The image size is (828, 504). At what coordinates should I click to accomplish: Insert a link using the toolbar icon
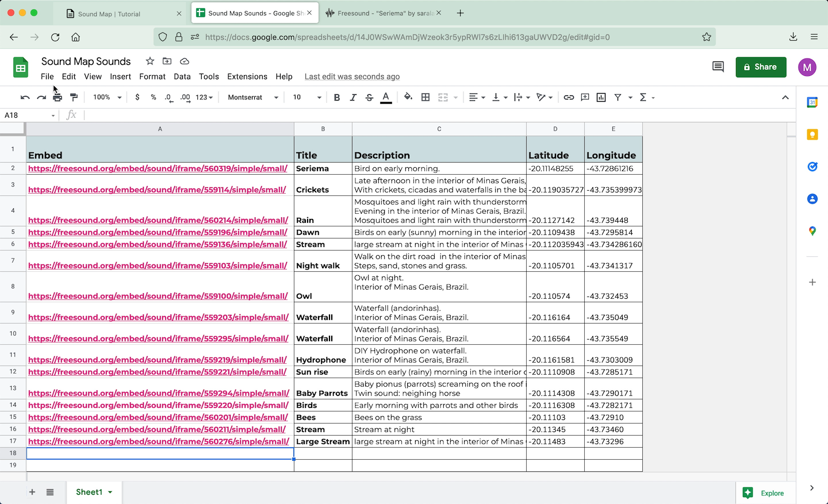click(x=569, y=98)
